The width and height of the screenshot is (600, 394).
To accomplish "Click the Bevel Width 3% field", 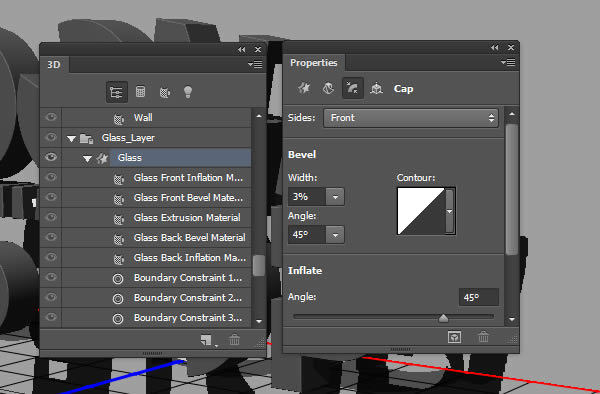I will click(307, 197).
